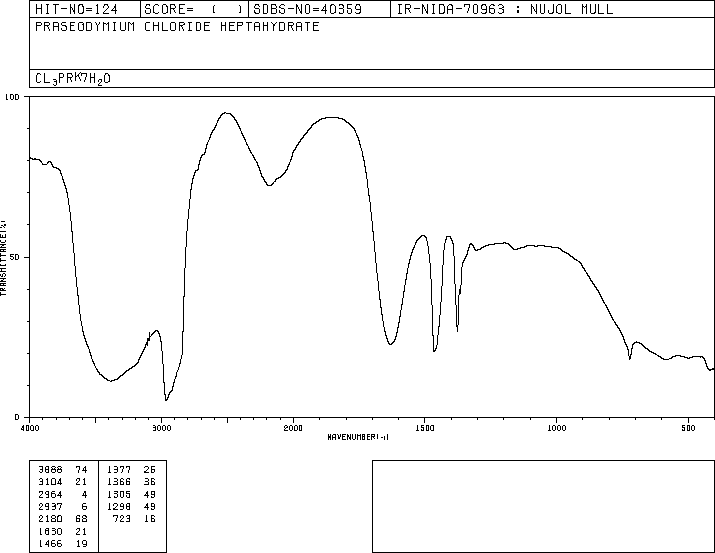
Task: Click the empty comments box at bottom right
Action: coord(543,506)
